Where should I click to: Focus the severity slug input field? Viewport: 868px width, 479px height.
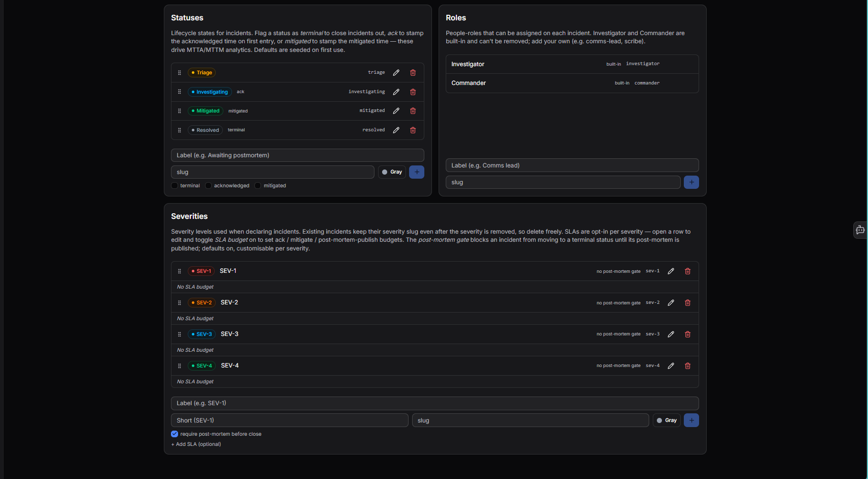click(531, 420)
